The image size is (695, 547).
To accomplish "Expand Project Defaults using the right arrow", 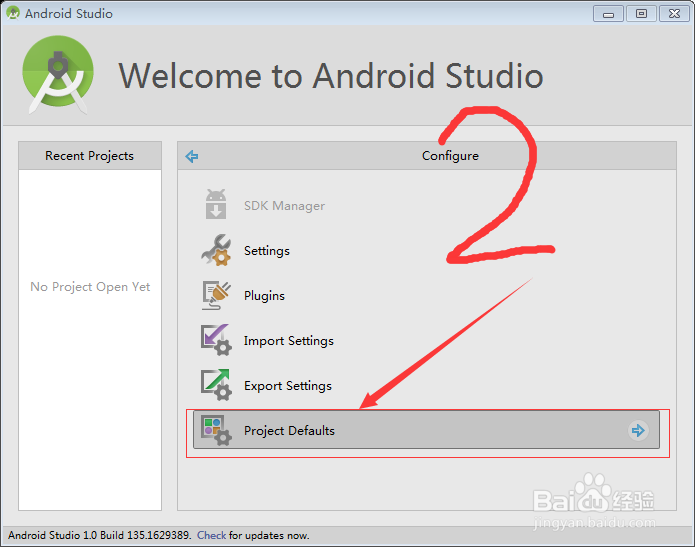I will click(638, 430).
